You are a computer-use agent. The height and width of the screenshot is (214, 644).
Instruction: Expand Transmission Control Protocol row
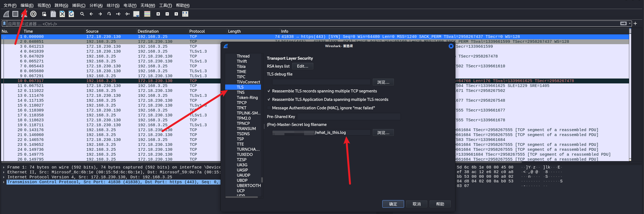(x=4, y=182)
